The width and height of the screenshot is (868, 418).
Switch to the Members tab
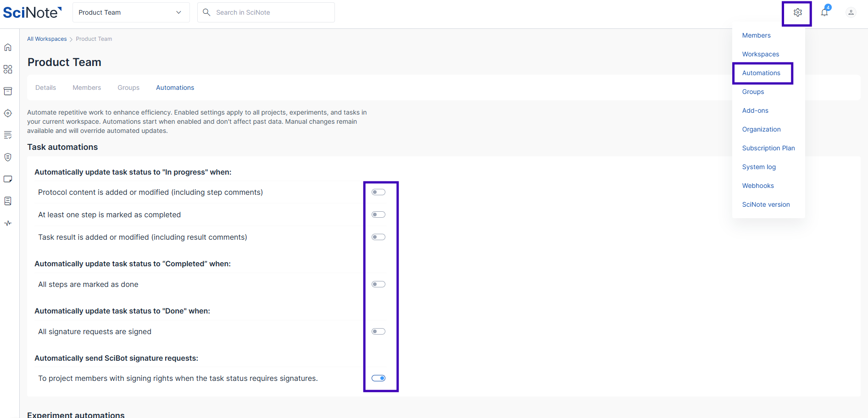[x=87, y=88]
